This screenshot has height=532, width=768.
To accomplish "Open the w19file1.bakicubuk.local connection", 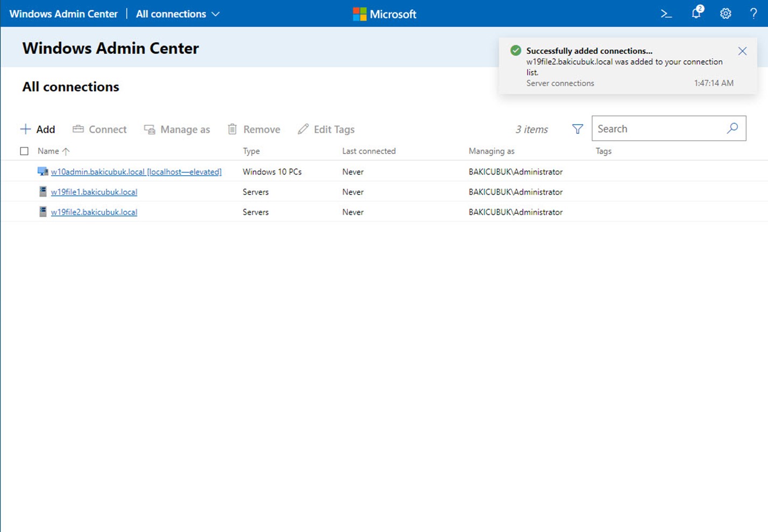I will [x=94, y=192].
